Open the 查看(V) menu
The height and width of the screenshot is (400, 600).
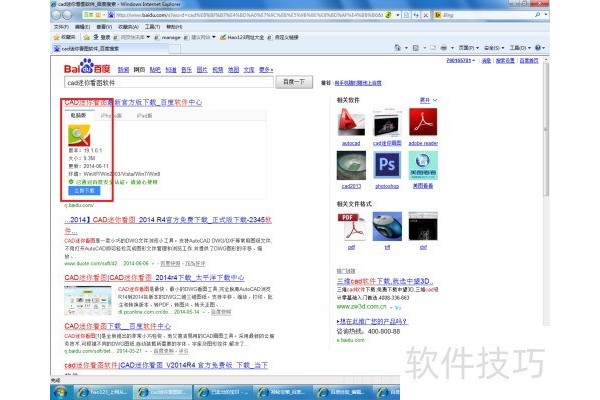(104, 27)
